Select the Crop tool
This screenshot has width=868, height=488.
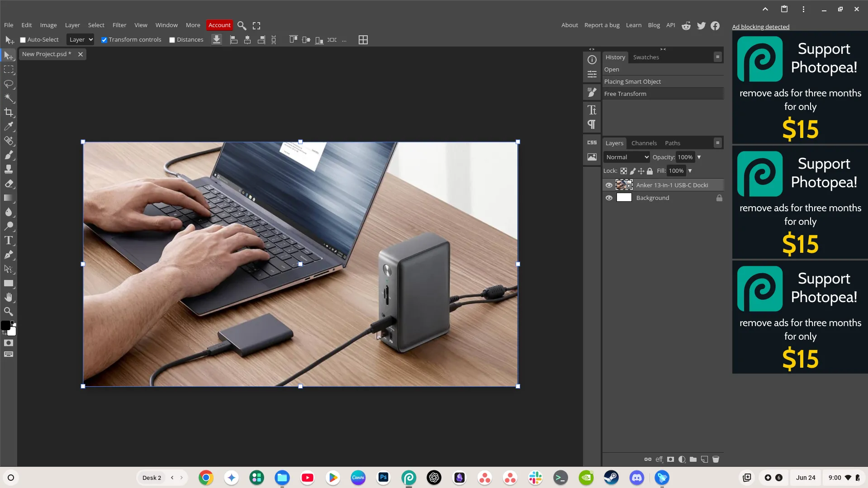coord(9,113)
